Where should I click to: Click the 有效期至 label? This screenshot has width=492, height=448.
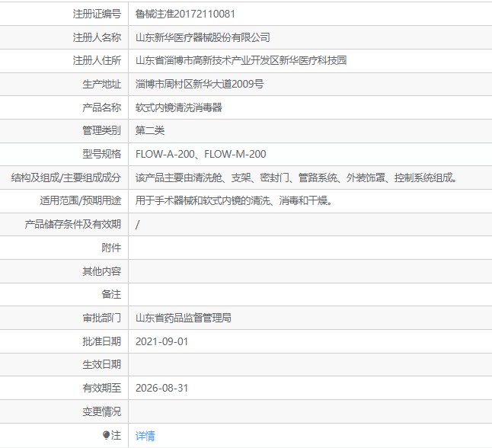click(101, 388)
